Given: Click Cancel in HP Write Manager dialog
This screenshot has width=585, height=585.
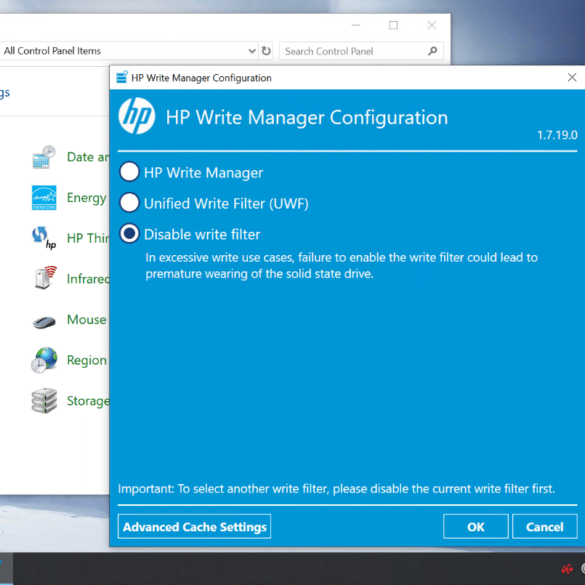Looking at the screenshot, I should tap(545, 526).
